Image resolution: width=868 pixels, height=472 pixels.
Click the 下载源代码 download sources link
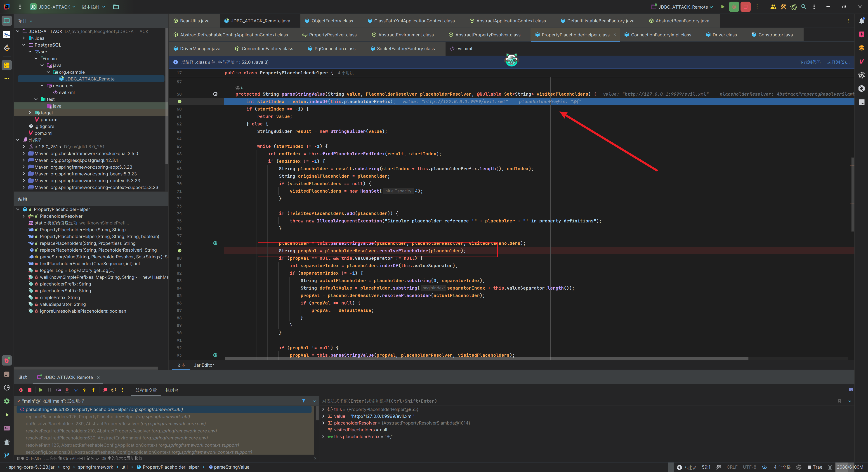(810, 62)
